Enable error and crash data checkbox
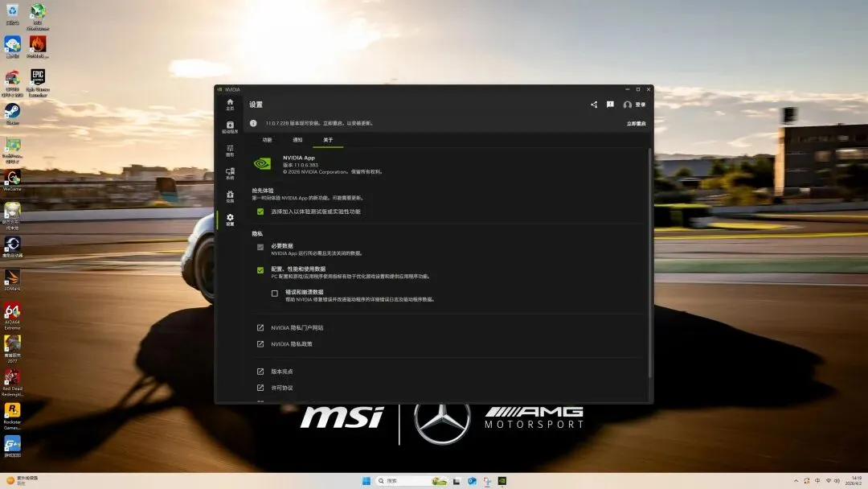This screenshot has width=868, height=489. pos(275,294)
